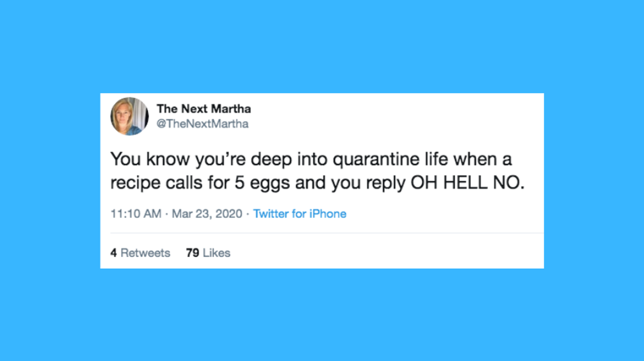Open The Next Martha's profile picture

pos(129,116)
